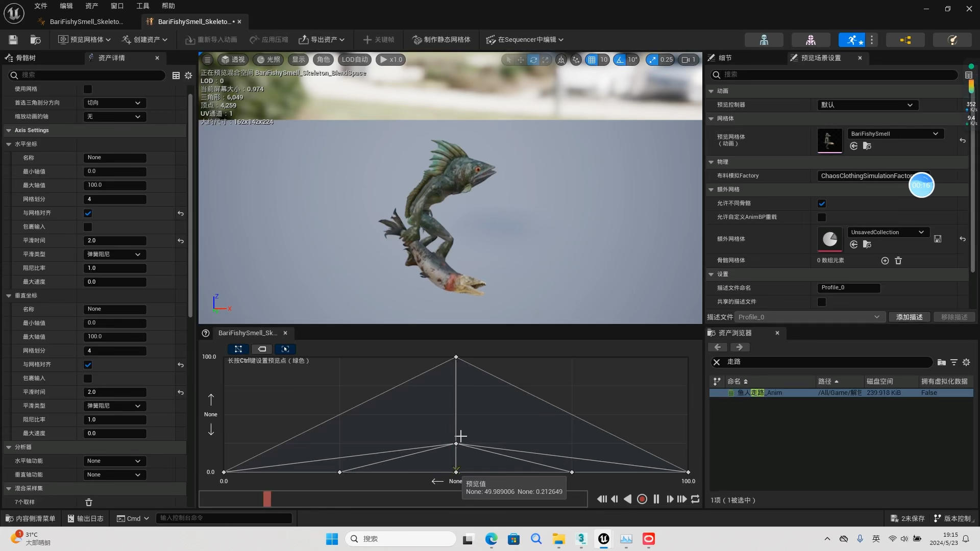The image size is (980, 551).
Task: Select the Animation editor mode icon
Action: point(852,40)
